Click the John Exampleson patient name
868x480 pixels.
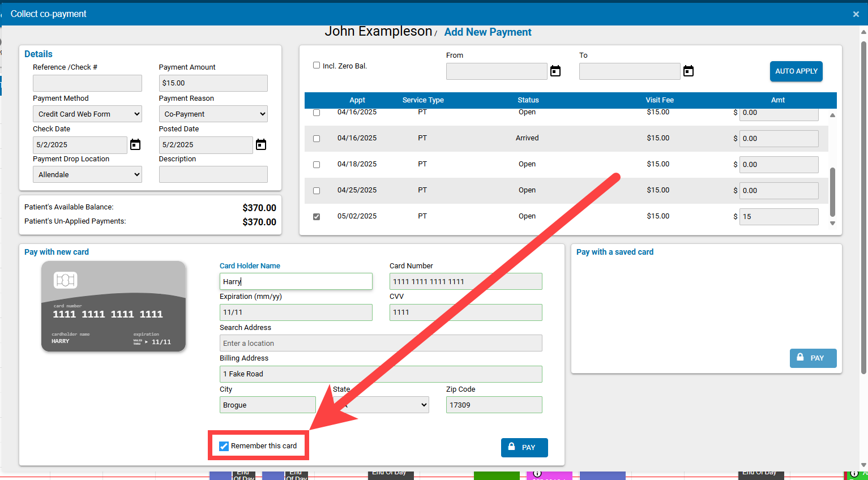point(379,31)
